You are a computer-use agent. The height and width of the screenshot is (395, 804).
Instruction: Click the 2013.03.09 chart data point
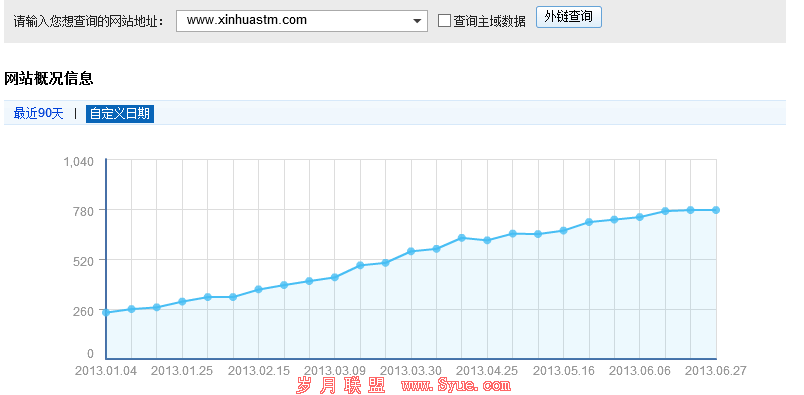(x=335, y=277)
